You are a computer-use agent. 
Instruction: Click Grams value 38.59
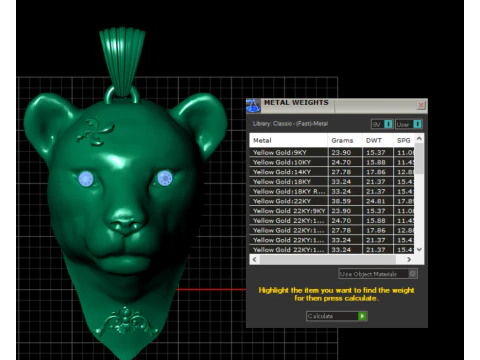[x=341, y=201]
